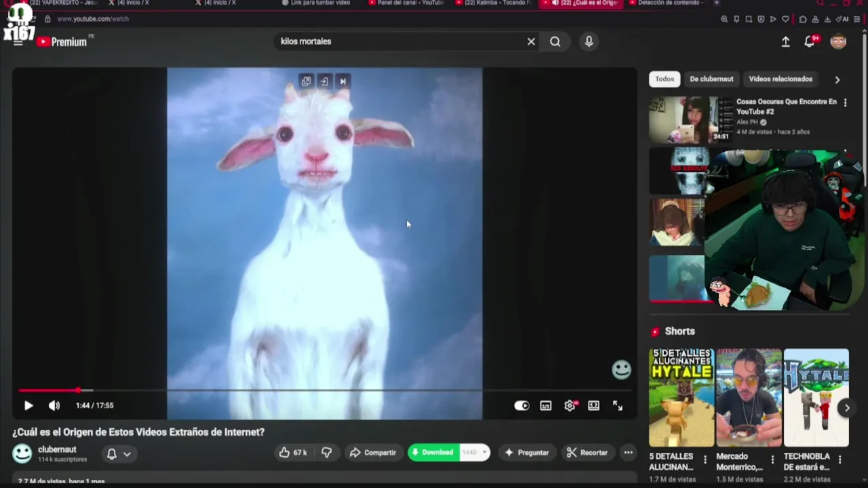Open options menu for 'Cosas Oscuras' video
Screen dimensions: 868x488
tap(845, 103)
